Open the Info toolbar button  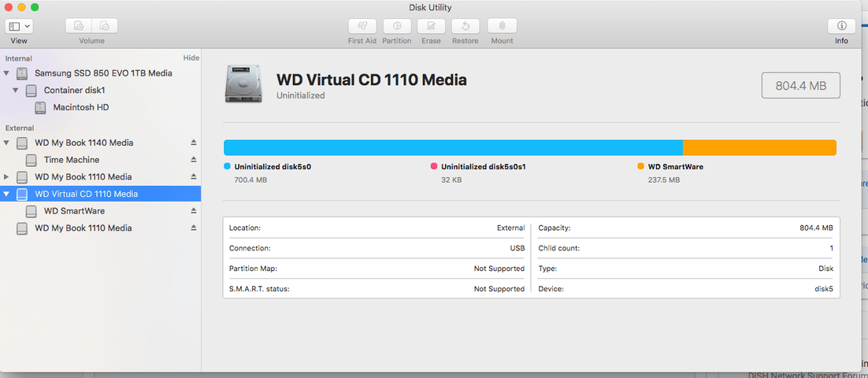pyautogui.click(x=841, y=26)
